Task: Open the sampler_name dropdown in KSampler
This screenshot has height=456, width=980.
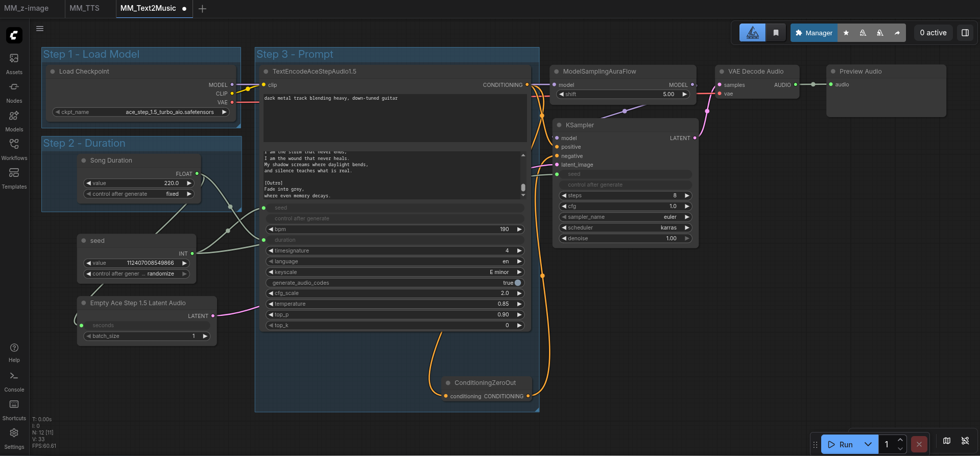Action: point(625,217)
